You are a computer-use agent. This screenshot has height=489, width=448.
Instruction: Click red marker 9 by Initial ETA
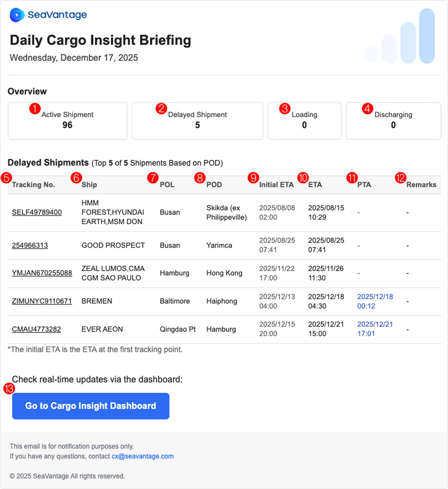tap(253, 178)
